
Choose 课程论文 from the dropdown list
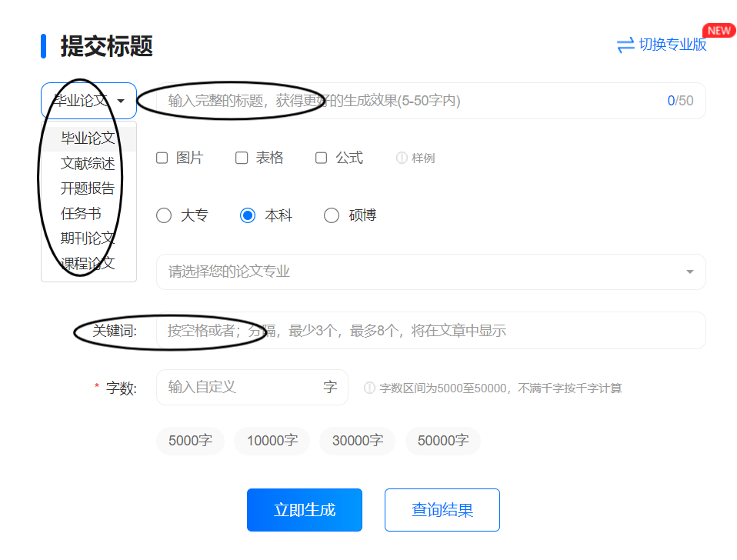click(88, 263)
